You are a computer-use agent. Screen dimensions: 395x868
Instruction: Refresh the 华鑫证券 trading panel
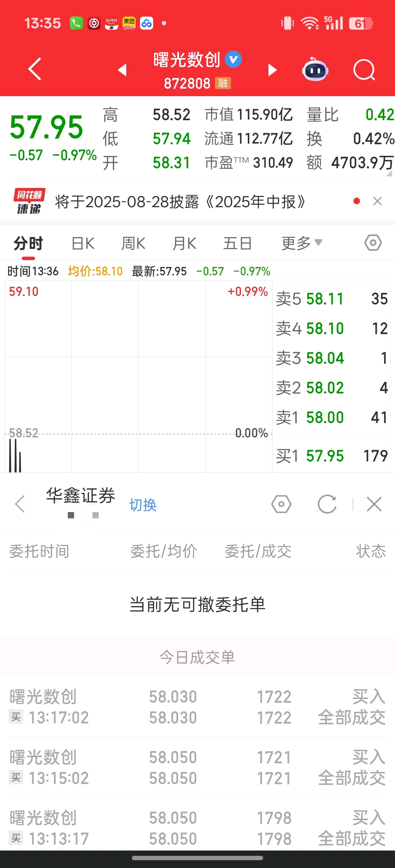327,504
